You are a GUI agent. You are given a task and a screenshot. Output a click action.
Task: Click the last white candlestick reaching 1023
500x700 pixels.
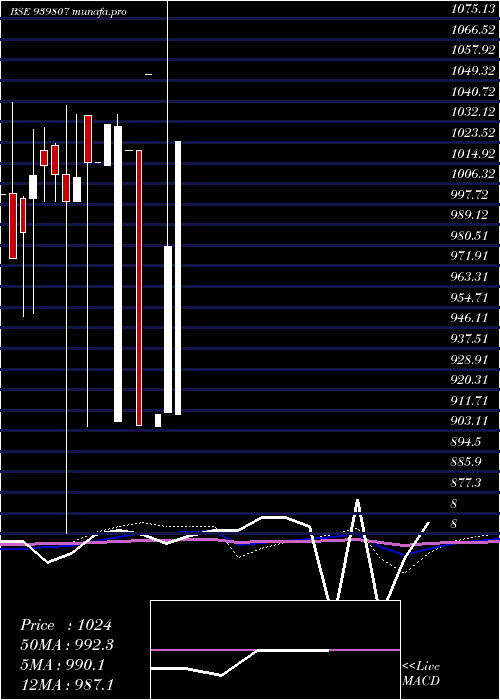178,278
